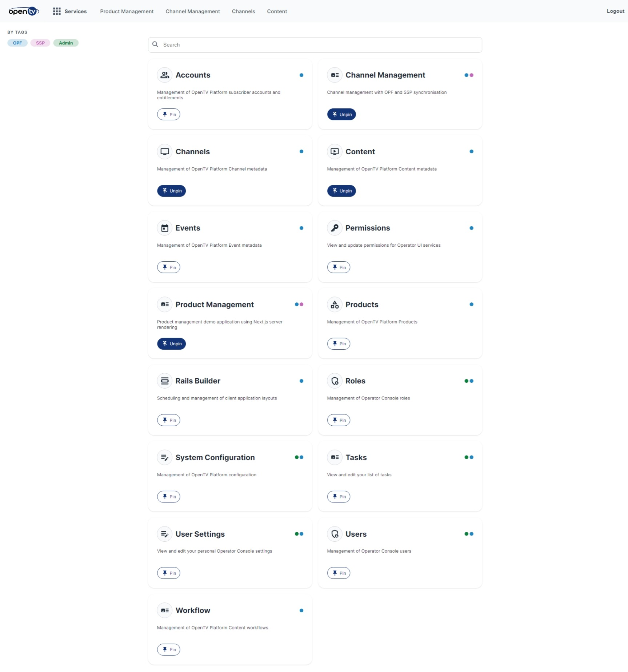Click the Permissions key icon
This screenshot has height=672, width=628.
[x=335, y=228]
